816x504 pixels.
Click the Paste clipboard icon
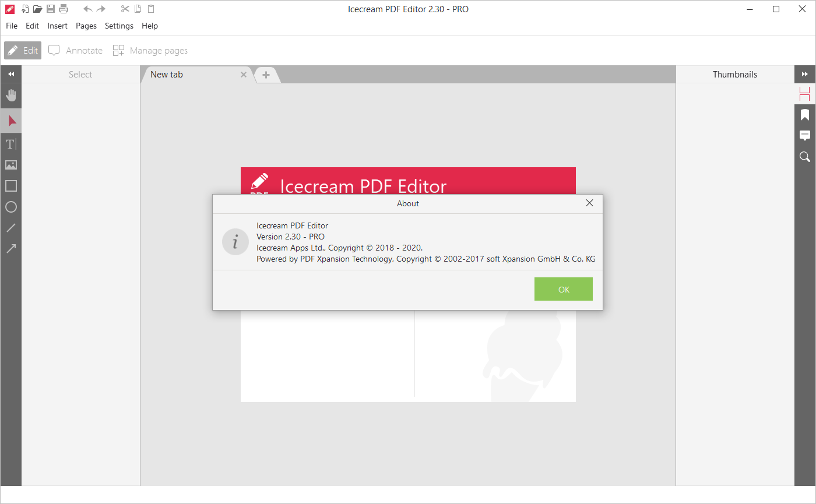tap(151, 9)
